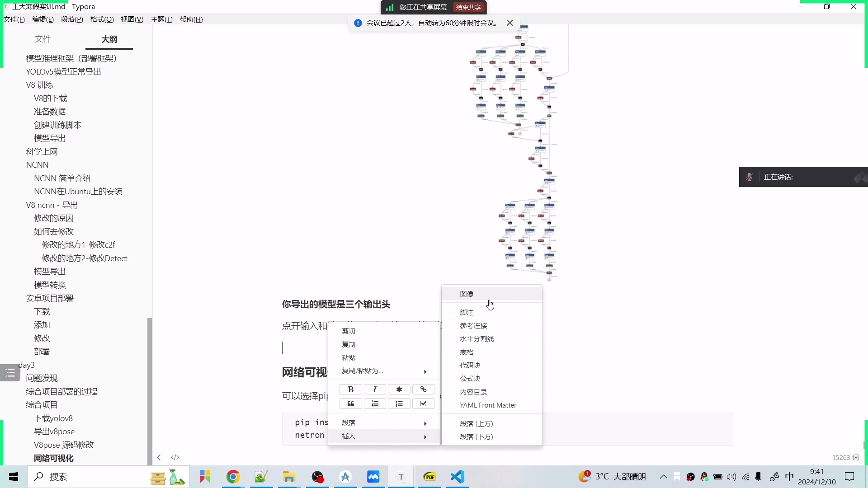This screenshot has height=488, width=868.
Task: Open the floating outline panel icon
Action: (9, 372)
